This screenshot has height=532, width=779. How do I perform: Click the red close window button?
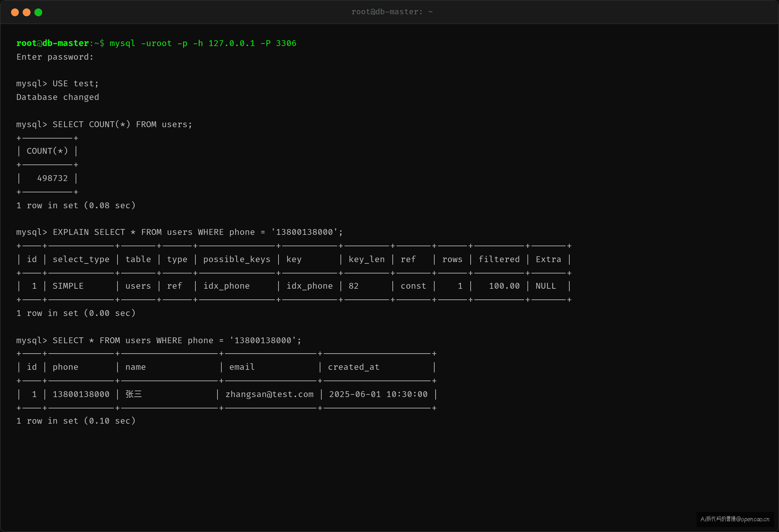pyautogui.click(x=15, y=12)
